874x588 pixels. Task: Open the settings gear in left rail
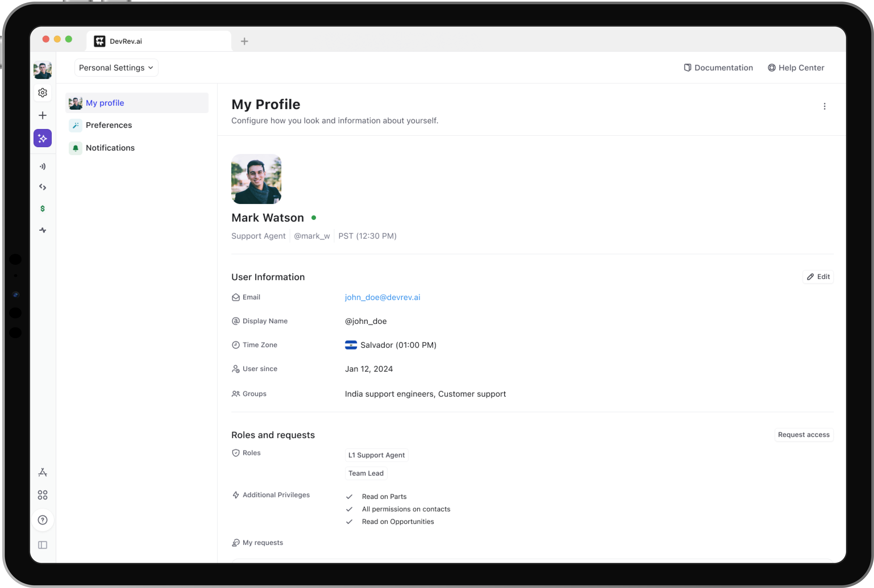43,93
